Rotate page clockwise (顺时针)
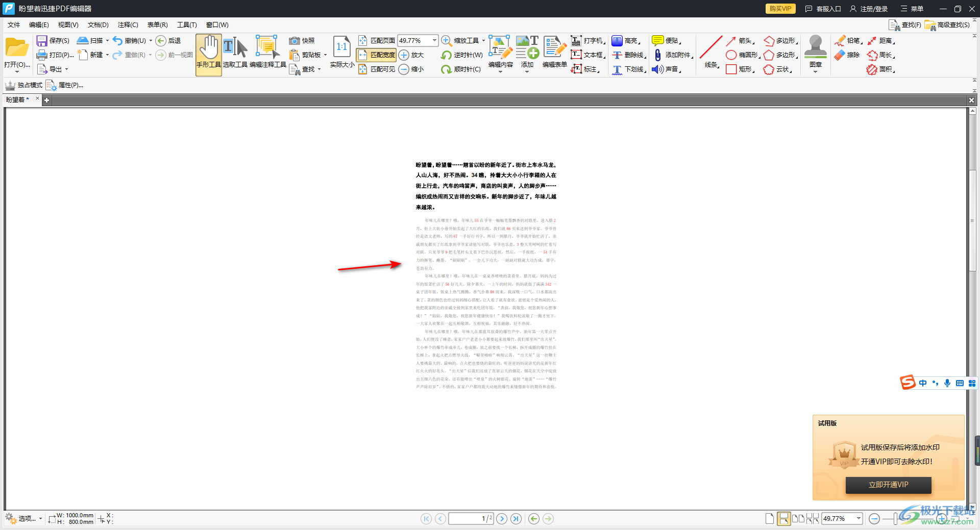Image resolution: width=980 pixels, height=530 pixels. pyautogui.click(x=461, y=69)
